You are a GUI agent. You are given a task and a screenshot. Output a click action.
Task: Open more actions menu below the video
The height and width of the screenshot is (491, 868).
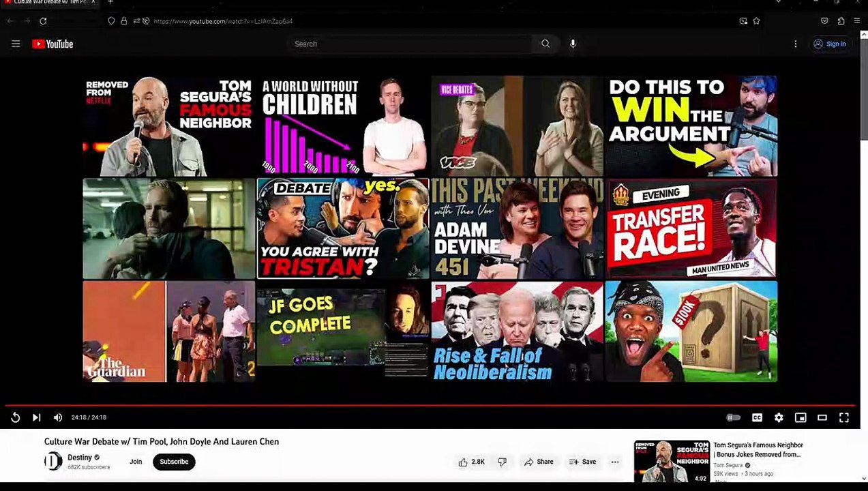tap(615, 462)
